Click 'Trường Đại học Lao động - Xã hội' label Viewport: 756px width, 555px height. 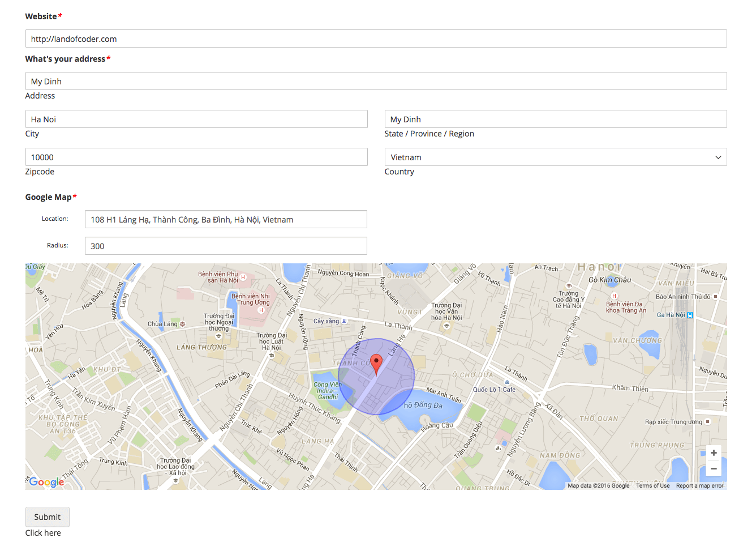click(x=175, y=467)
